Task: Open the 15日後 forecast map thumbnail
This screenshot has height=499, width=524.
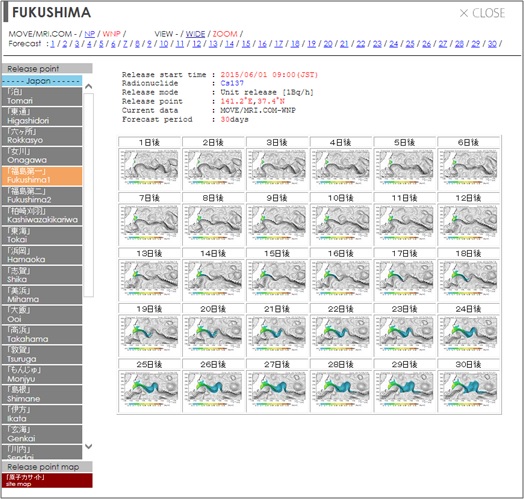Action: [277, 278]
